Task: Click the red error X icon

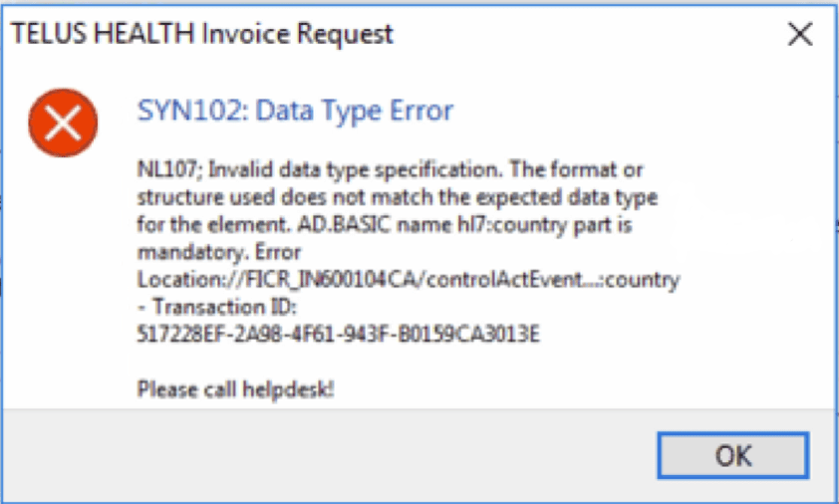Action: click(63, 125)
